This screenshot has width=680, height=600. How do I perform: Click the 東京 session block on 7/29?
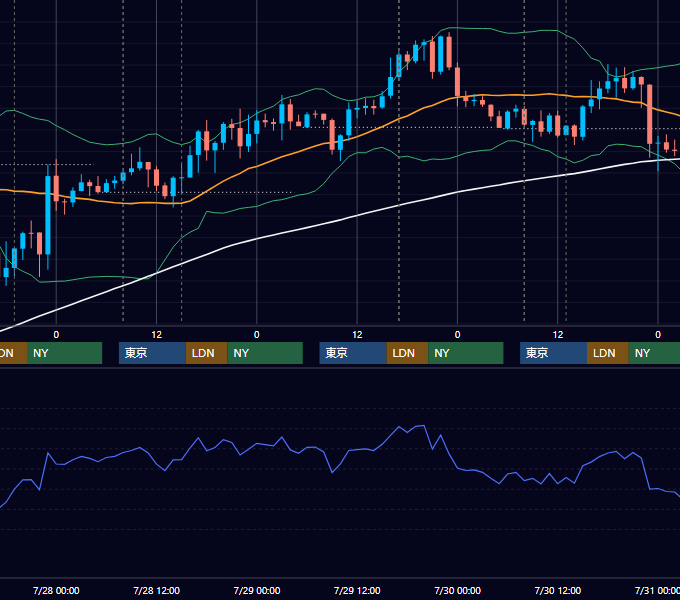click(x=353, y=353)
